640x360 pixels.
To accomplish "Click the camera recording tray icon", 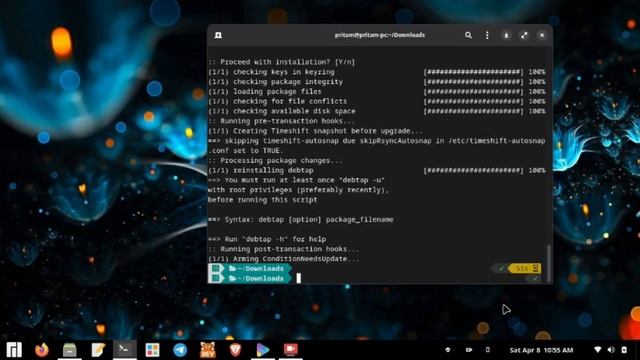I will (x=469, y=350).
